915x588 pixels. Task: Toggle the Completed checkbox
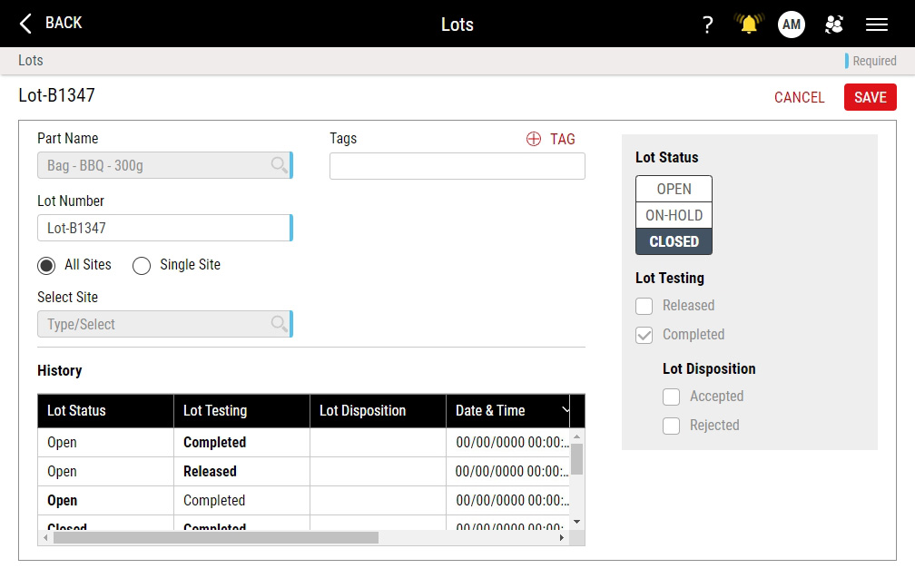(644, 335)
